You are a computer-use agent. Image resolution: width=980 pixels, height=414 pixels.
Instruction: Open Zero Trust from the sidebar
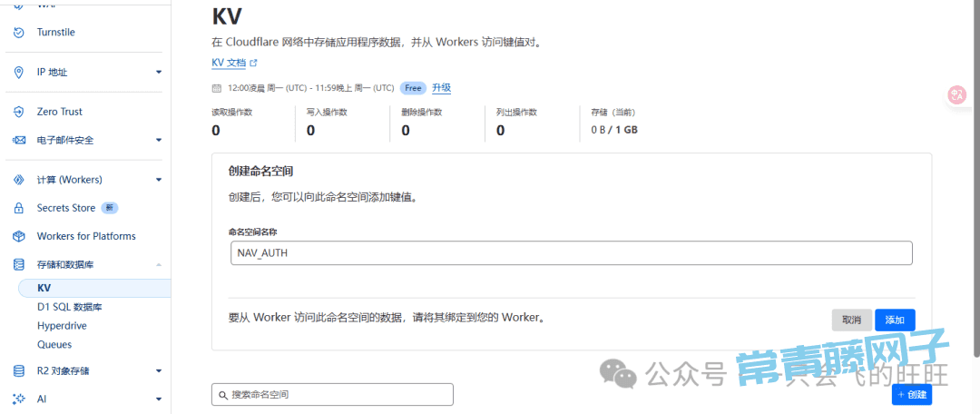pyautogui.click(x=59, y=112)
